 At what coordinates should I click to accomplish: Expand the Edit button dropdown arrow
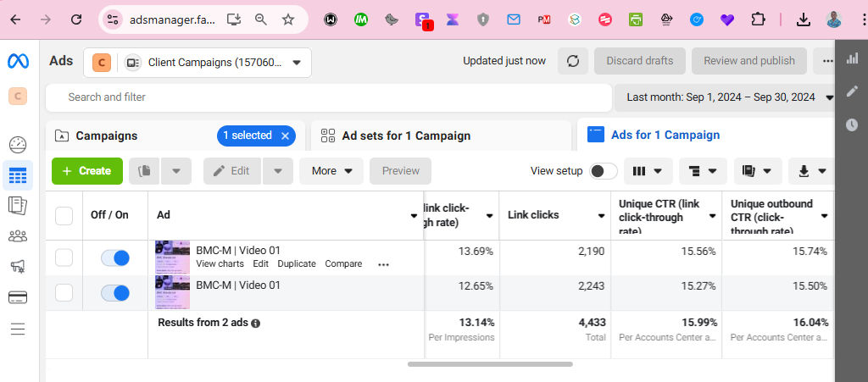(278, 171)
